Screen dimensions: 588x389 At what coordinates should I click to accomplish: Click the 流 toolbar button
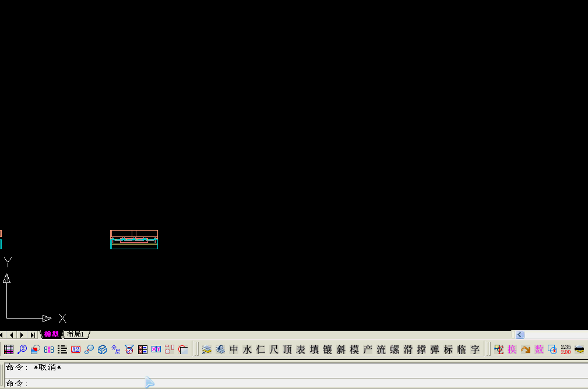coord(381,349)
